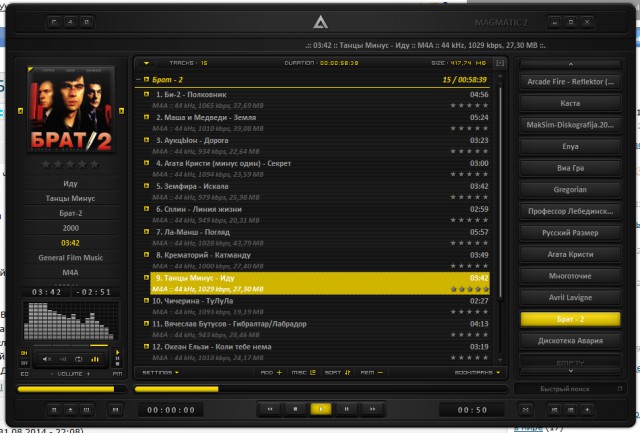Select track 1. Би-2 - Полковник
Viewport: 640px width, 433px height.
tap(320, 100)
